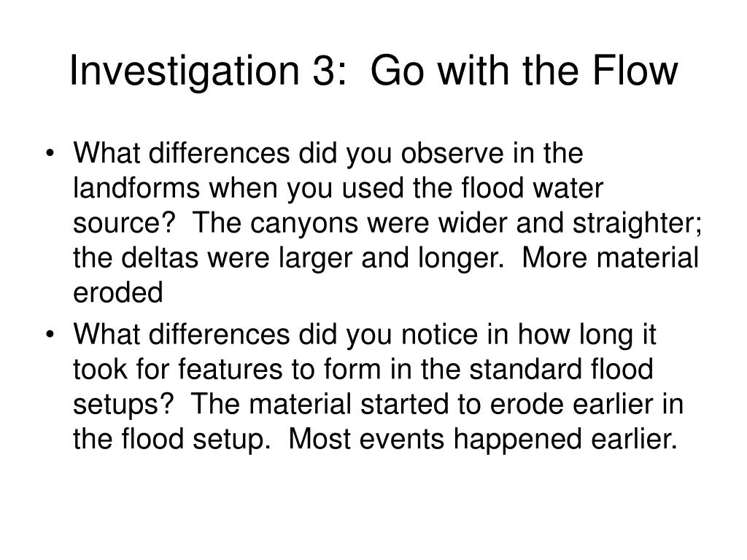Click the line 'What differences did you observe in the'

328,154
